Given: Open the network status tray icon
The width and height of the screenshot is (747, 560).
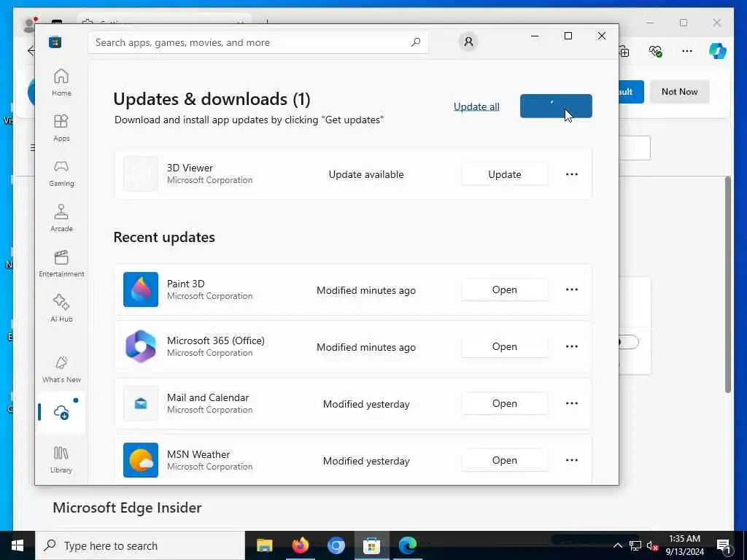Looking at the screenshot, I should pyautogui.click(x=635, y=545).
